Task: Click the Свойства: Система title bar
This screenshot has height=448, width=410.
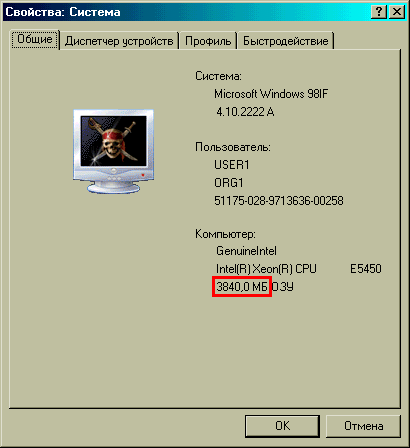Action: tap(187, 12)
